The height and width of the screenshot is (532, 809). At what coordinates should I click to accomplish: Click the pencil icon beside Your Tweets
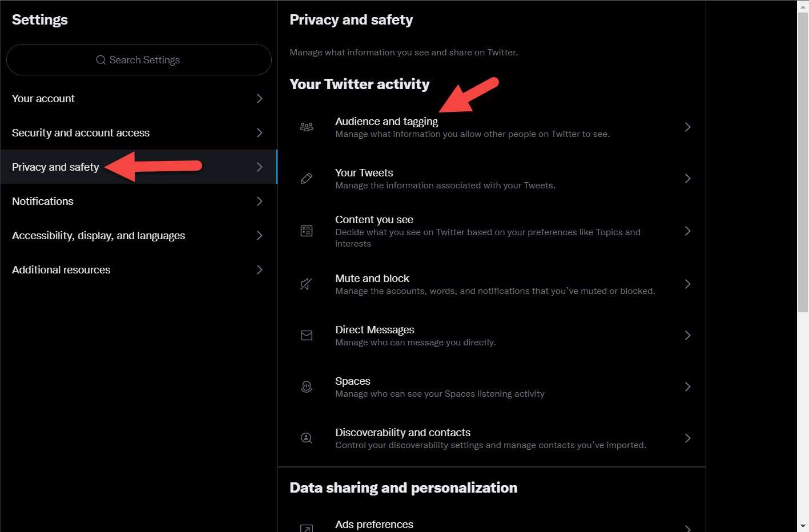pos(307,179)
